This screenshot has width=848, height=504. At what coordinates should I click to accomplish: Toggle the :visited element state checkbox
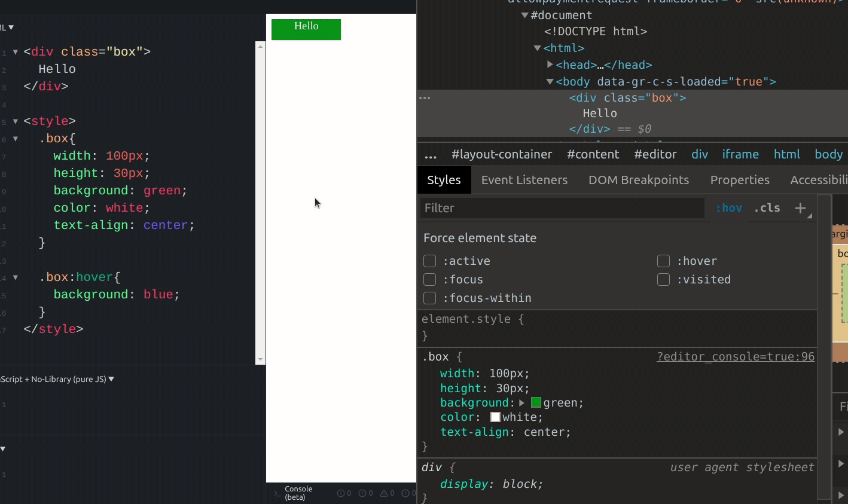click(x=663, y=279)
